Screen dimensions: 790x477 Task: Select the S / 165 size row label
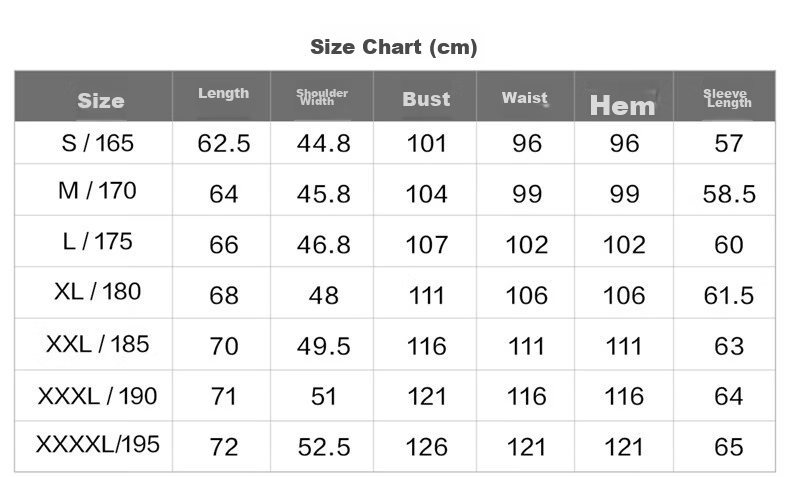tap(97, 143)
